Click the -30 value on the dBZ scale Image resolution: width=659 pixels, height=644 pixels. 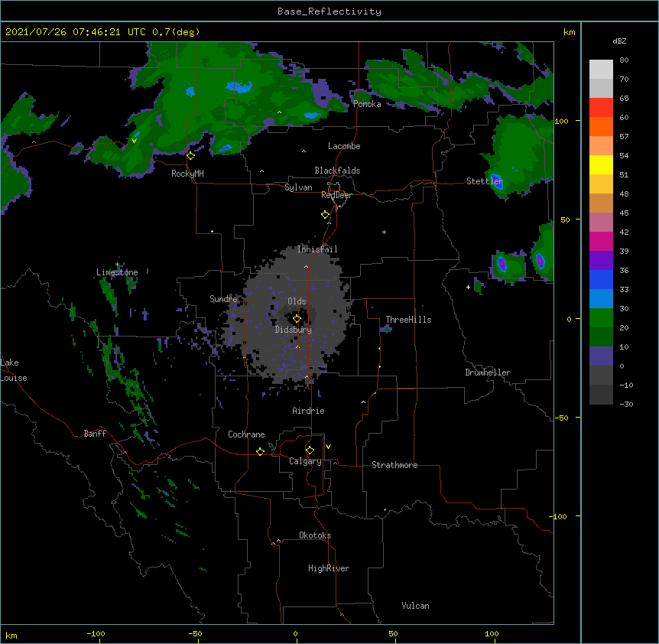[626, 404]
